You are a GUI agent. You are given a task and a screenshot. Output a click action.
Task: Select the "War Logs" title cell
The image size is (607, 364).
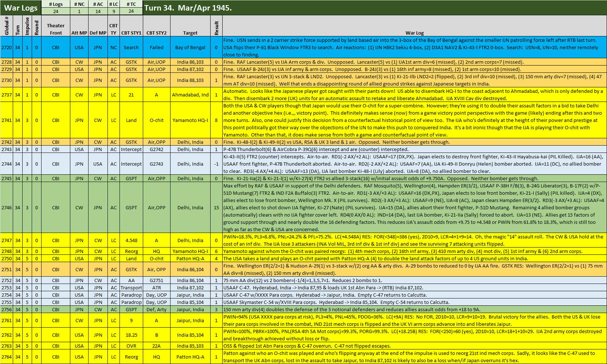20,8
